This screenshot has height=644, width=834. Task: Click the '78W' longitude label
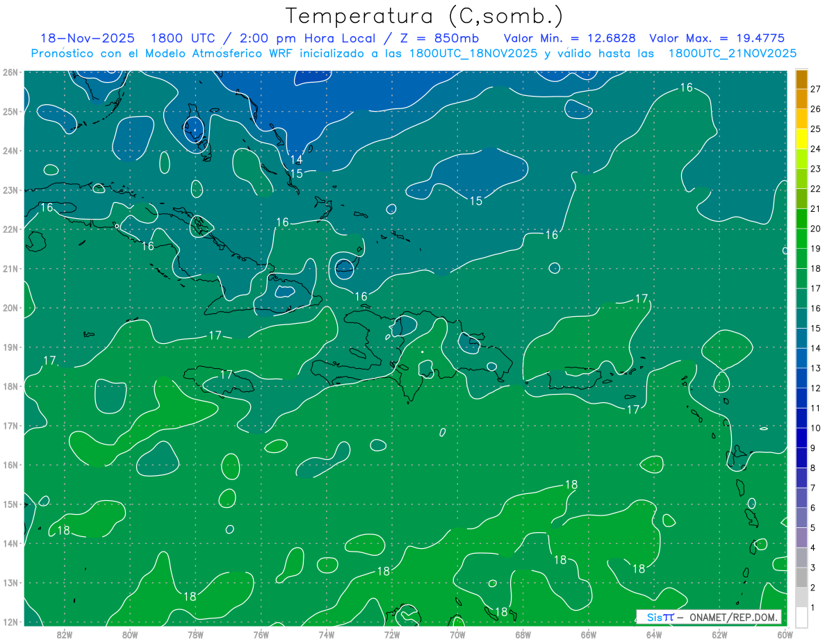195,634
